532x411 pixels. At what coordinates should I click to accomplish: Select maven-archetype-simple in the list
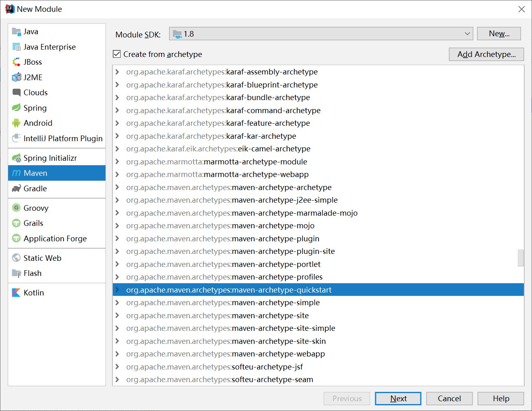(318, 302)
